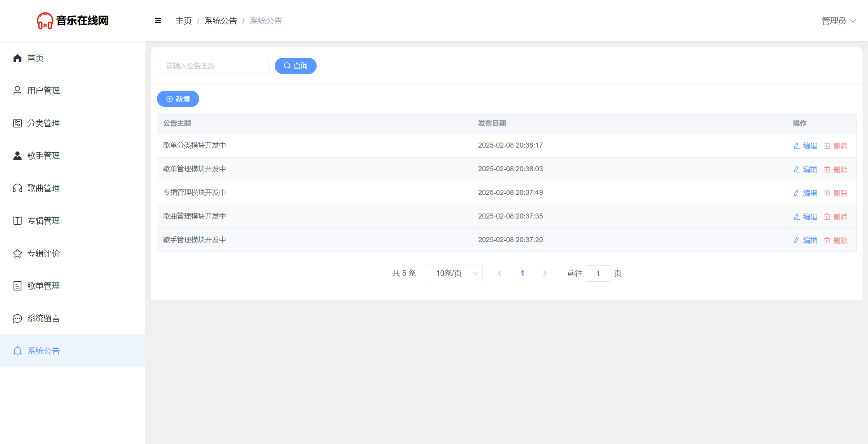Open 用户管理 in the sidebar menu
This screenshot has width=868, height=444.
(43, 91)
